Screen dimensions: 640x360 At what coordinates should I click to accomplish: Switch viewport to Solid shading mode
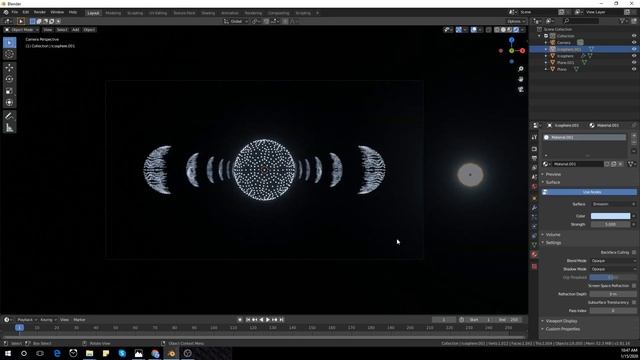click(503, 30)
